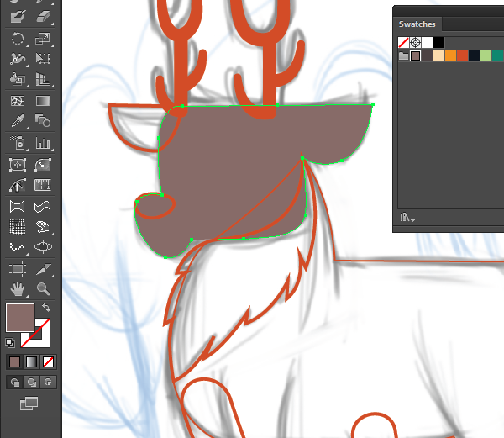
Task: Set paint mode to None
Action: (x=48, y=362)
